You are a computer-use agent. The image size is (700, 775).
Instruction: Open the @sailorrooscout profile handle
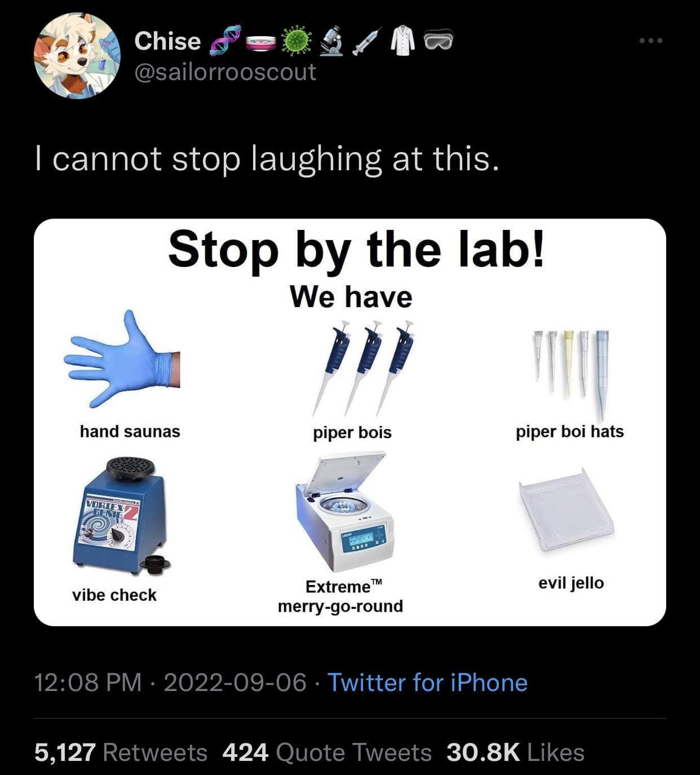point(225,72)
